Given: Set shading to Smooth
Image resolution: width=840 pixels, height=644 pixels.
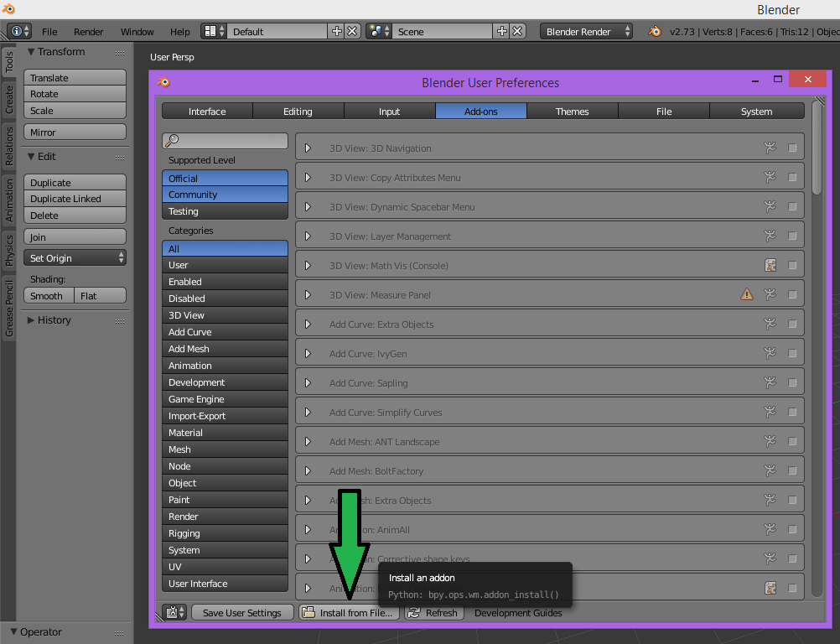Looking at the screenshot, I should click(49, 296).
